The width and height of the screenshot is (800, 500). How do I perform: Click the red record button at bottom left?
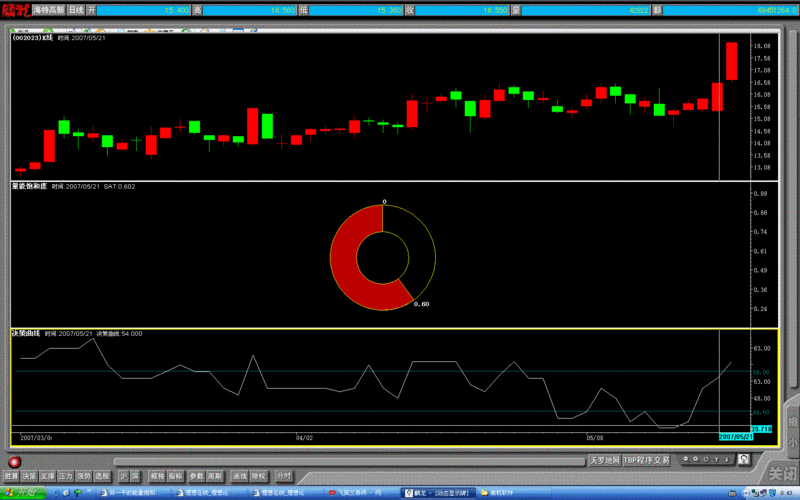(15, 462)
